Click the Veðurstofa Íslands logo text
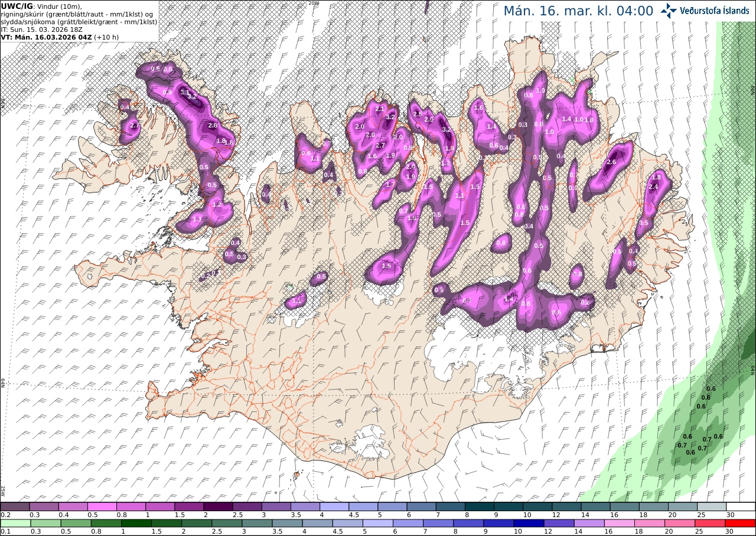This screenshot has height=536, width=756. point(714,11)
